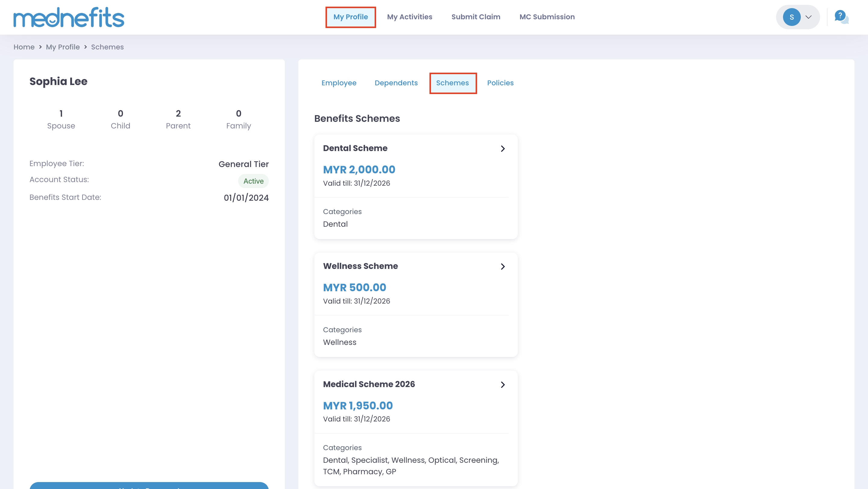Go to My Activities menu
Viewport: 868px width, 489px height.
click(x=409, y=17)
